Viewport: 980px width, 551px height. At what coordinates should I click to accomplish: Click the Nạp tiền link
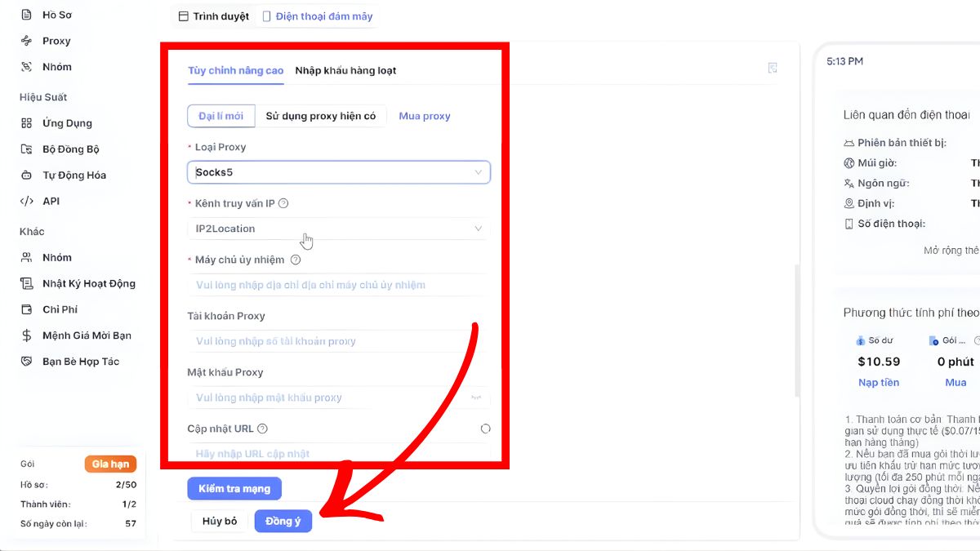pos(879,382)
